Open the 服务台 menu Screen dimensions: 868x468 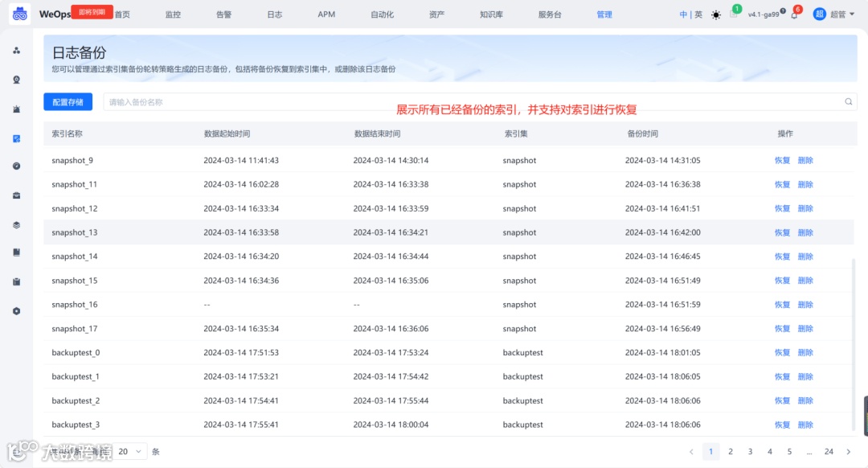pos(550,14)
